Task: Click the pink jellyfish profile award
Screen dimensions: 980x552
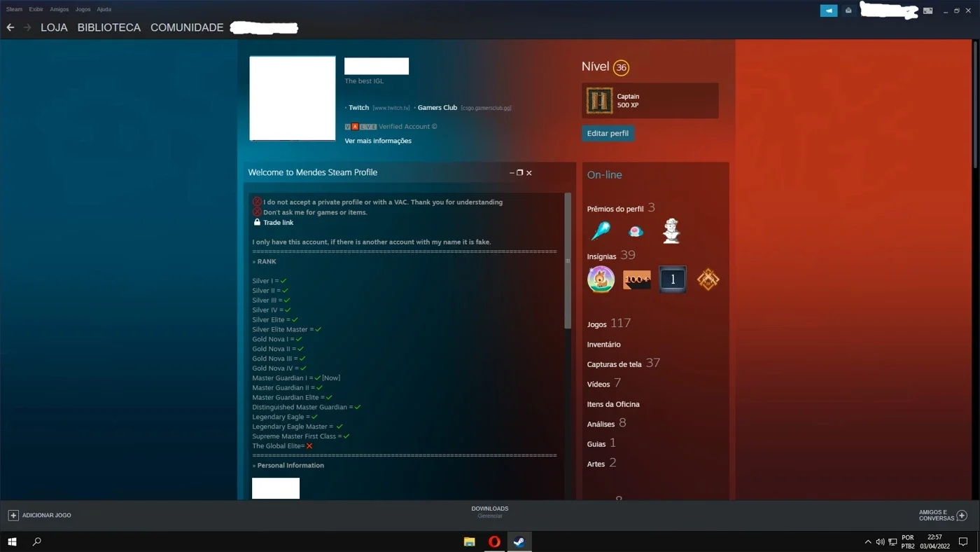Action: 636,230
